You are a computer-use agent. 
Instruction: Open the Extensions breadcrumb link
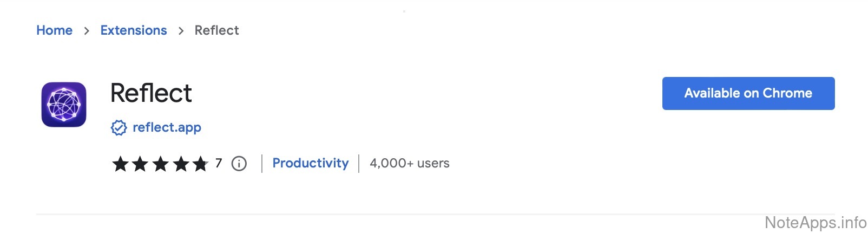pos(134,30)
